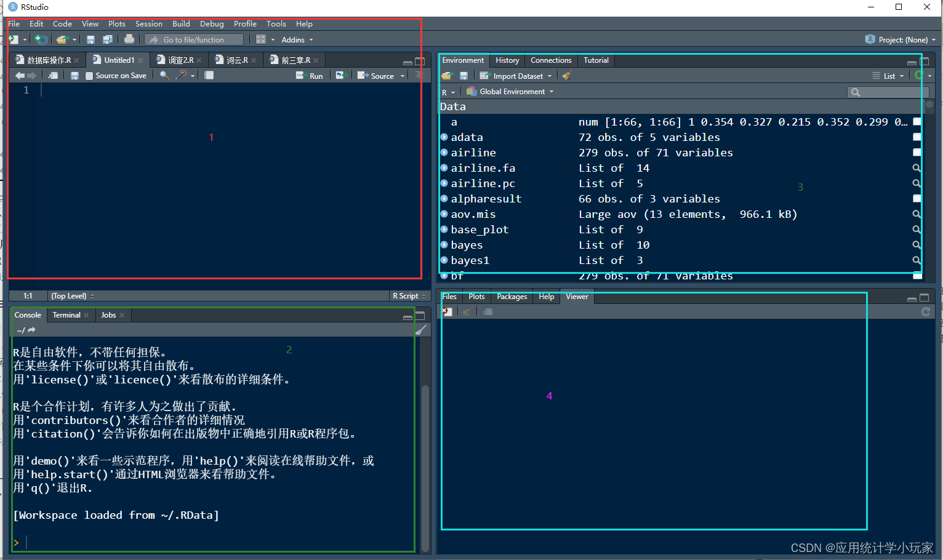The width and height of the screenshot is (943, 560).
Task: Expand the adata data frame row
Action: tap(444, 137)
